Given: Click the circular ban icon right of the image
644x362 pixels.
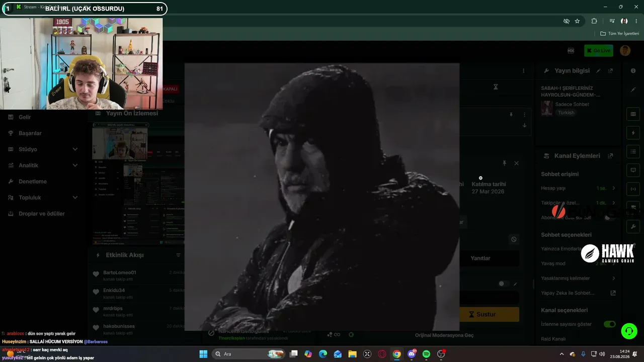Looking at the screenshot, I should (x=514, y=239).
